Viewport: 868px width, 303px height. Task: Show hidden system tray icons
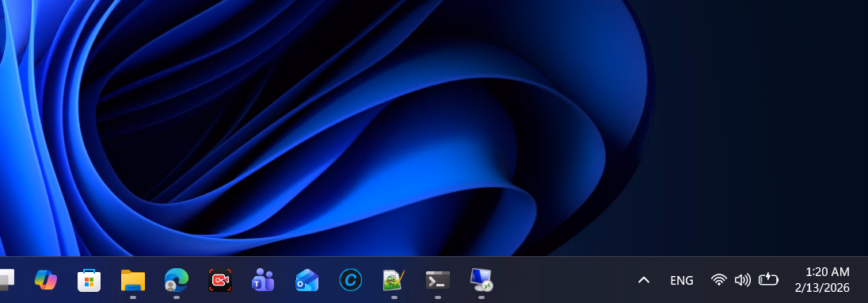643,280
